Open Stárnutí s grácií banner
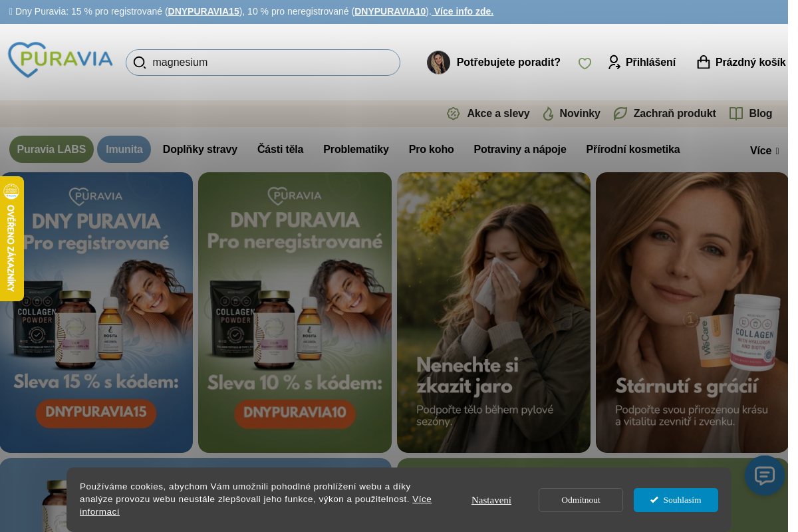The image size is (798, 532). pyautogui.click(x=692, y=313)
